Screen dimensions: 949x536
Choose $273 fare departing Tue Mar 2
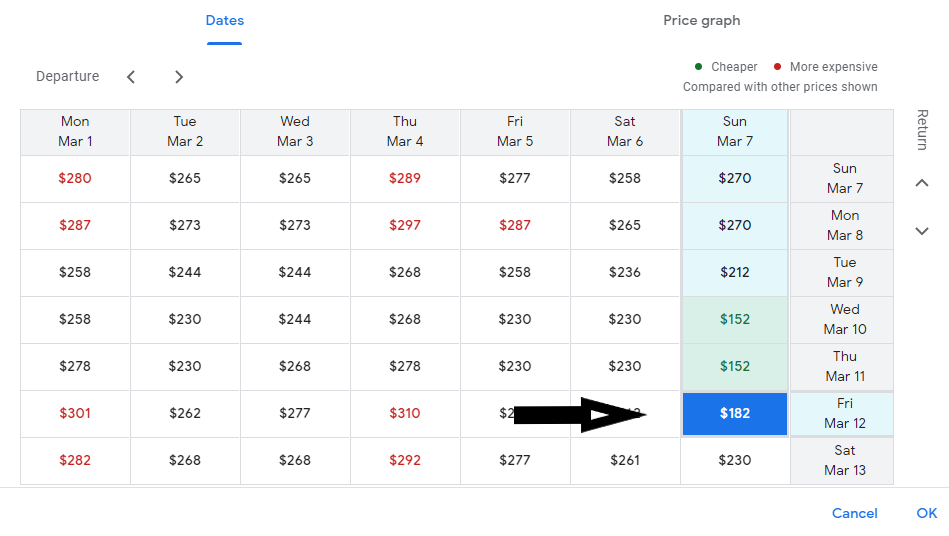click(x=185, y=225)
